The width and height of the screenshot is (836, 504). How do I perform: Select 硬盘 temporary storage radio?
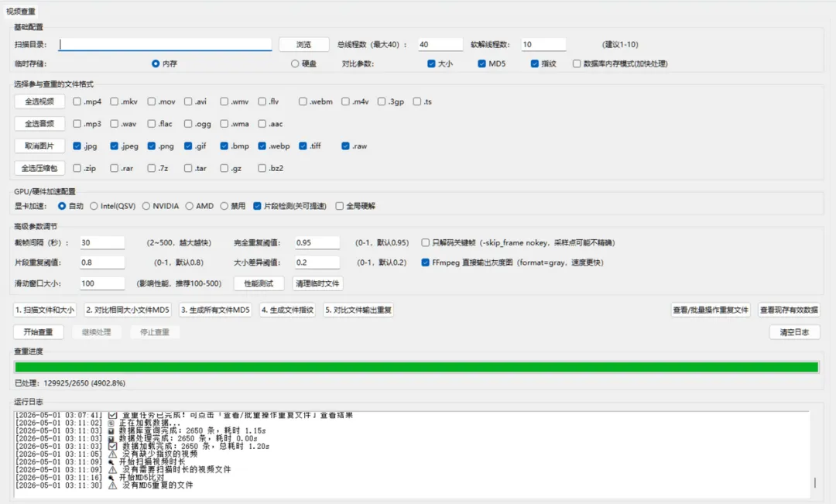click(x=295, y=63)
